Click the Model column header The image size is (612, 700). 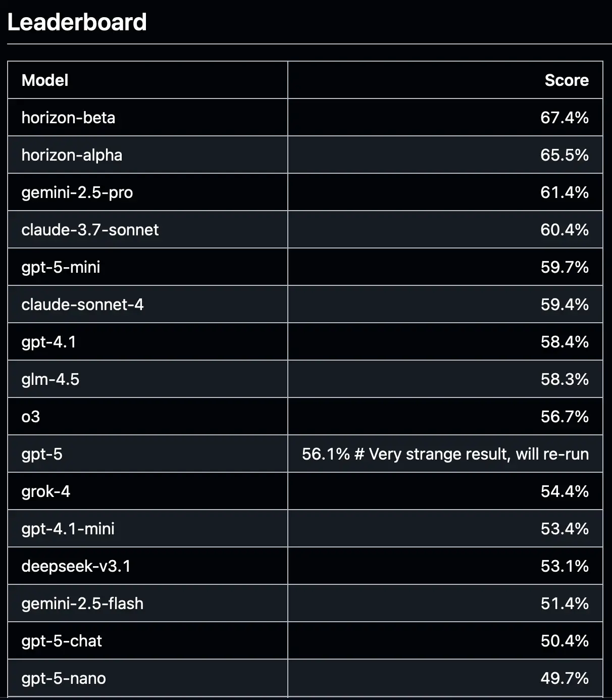tap(45, 80)
